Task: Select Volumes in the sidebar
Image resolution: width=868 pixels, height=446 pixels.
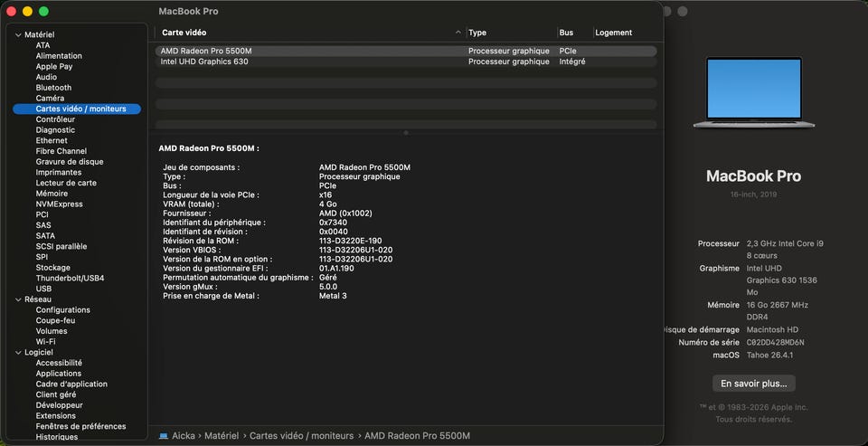Action: (x=52, y=331)
